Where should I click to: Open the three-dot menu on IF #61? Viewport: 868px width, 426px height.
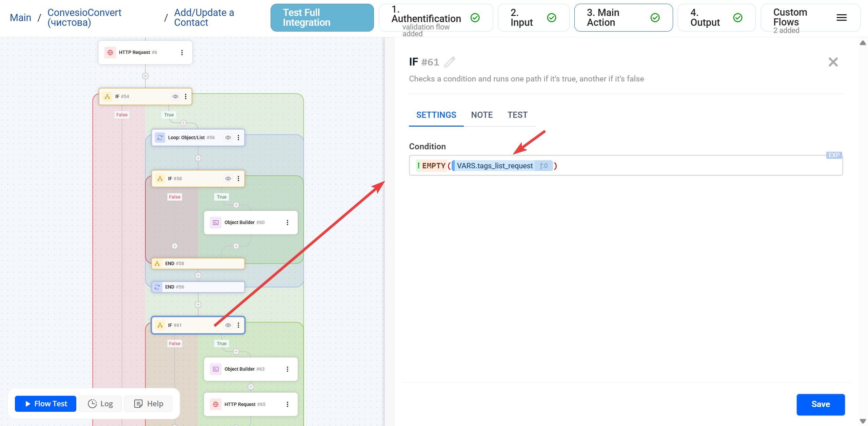[x=238, y=325]
